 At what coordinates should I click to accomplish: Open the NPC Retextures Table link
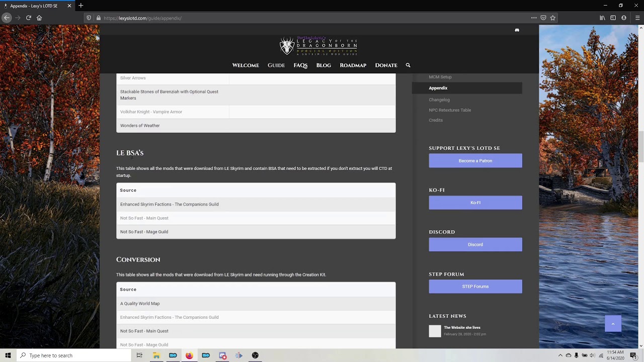coord(450,110)
